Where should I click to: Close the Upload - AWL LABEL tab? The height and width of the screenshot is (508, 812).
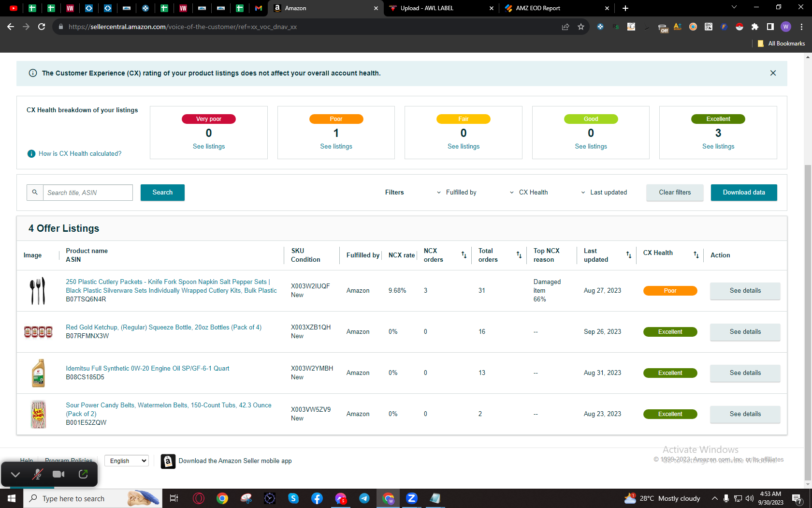[492, 8]
